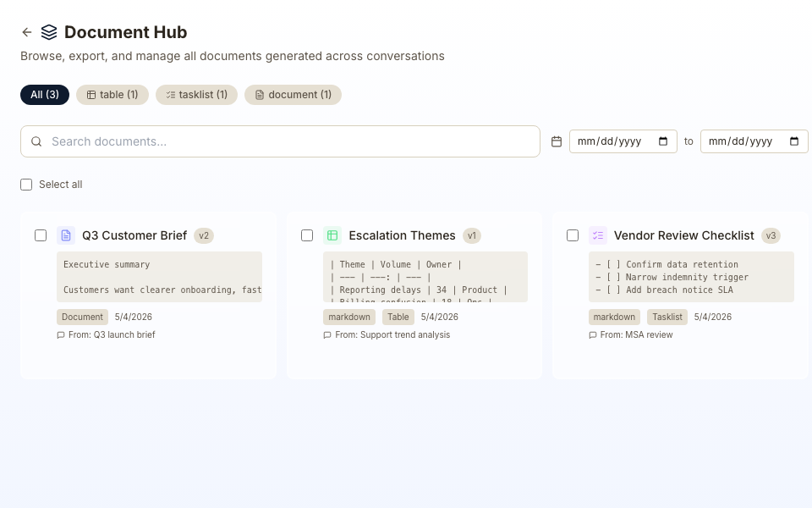Click the v1 version badge

pos(472,236)
